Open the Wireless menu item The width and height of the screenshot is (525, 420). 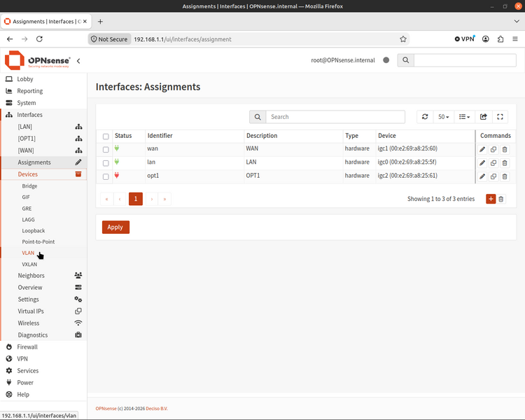[x=43, y=323]
